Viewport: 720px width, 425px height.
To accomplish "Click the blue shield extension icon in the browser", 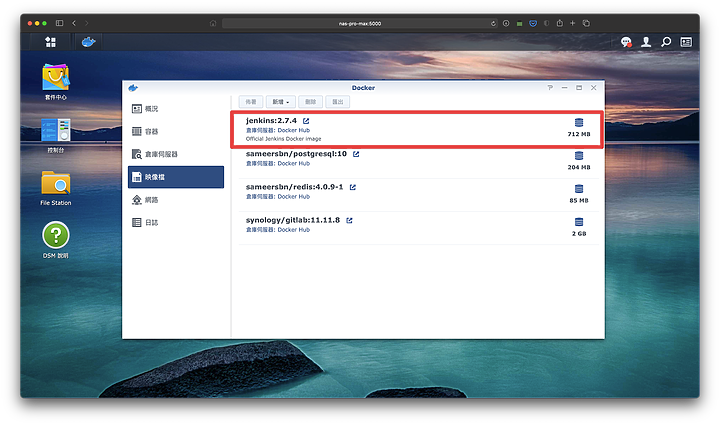I will pyautogui.click(x=533, y=23).
